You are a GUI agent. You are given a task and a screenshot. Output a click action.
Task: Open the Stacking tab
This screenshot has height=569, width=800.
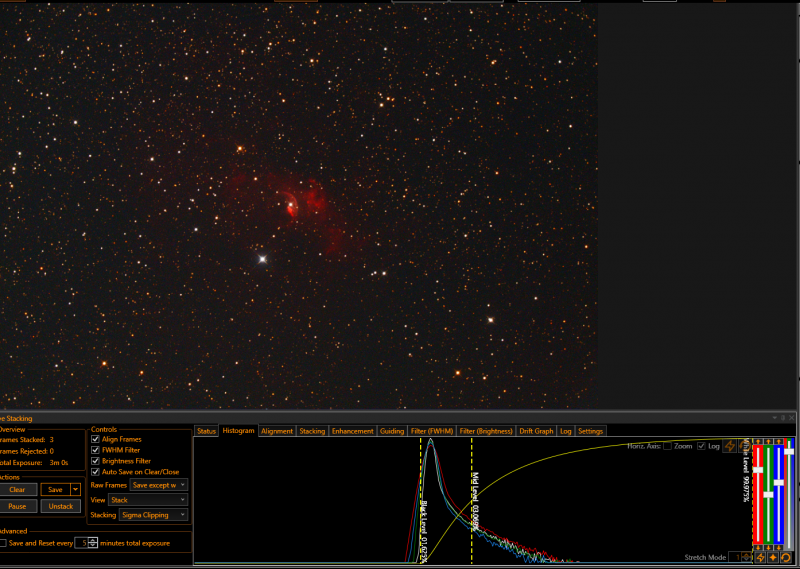point(312,431)
